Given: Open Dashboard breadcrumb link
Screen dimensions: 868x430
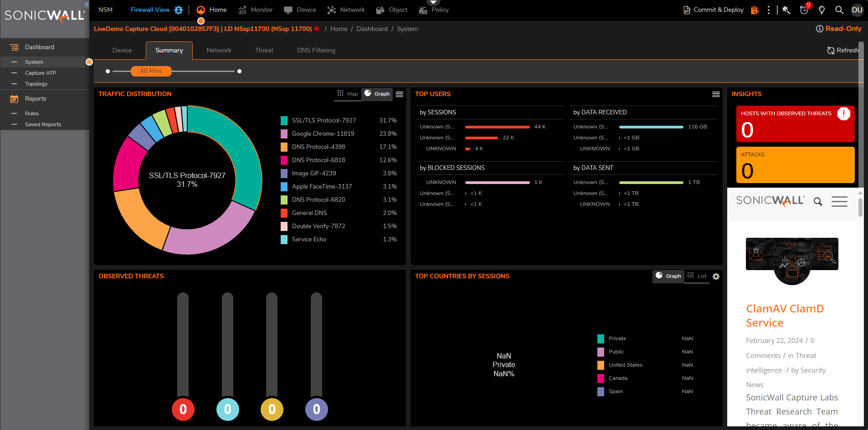Looking at the screenshot, I should [x=372, y=29].
